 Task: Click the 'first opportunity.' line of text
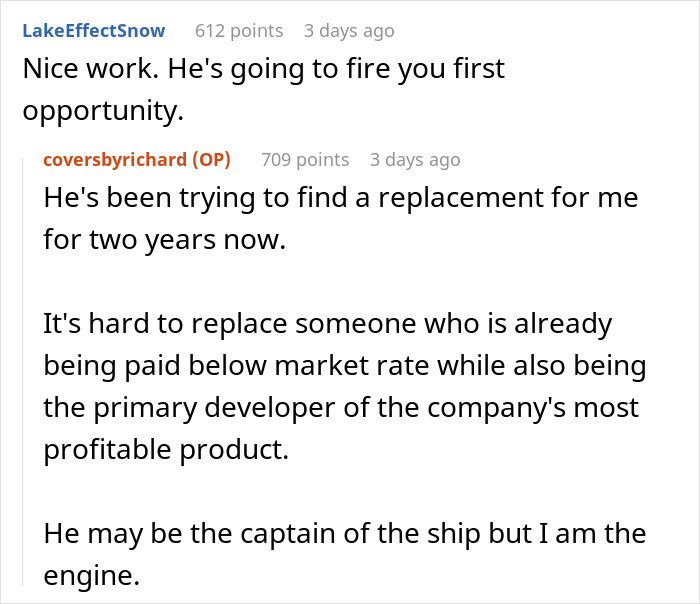(x=104, y=112)
